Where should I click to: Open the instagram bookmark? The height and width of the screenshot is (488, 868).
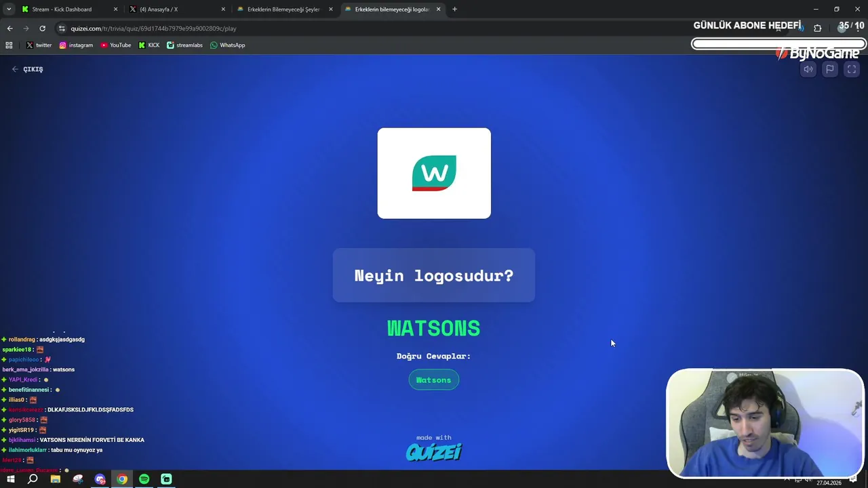pyautogui.click(x=76, y=45)
